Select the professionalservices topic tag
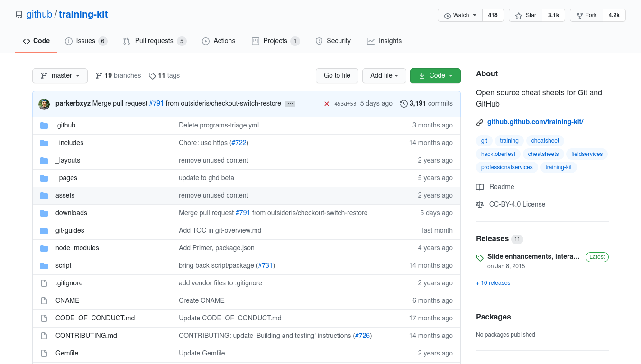Image resolution: width=641 pixels, height=364 pixels. coord(507,167)
